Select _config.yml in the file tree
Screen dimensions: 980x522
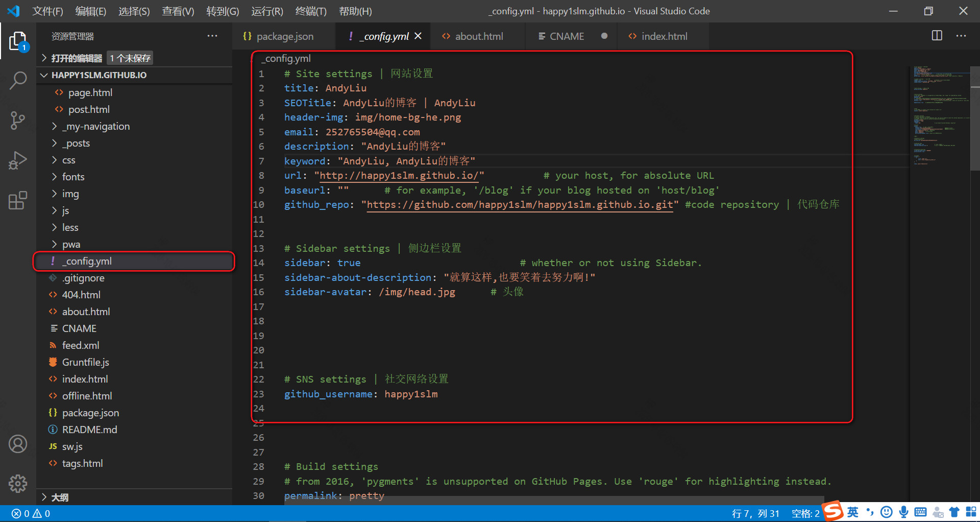135,261
